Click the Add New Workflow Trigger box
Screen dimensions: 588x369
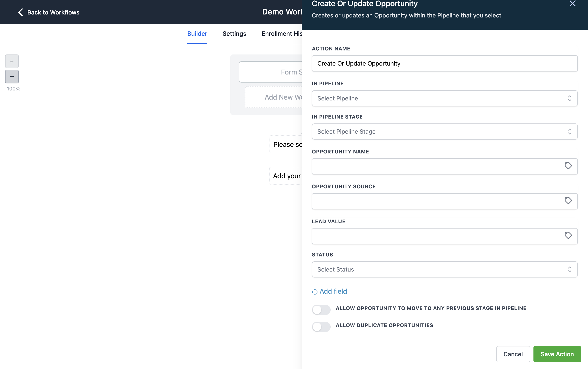pyautogui.click(x=273, y=97)
